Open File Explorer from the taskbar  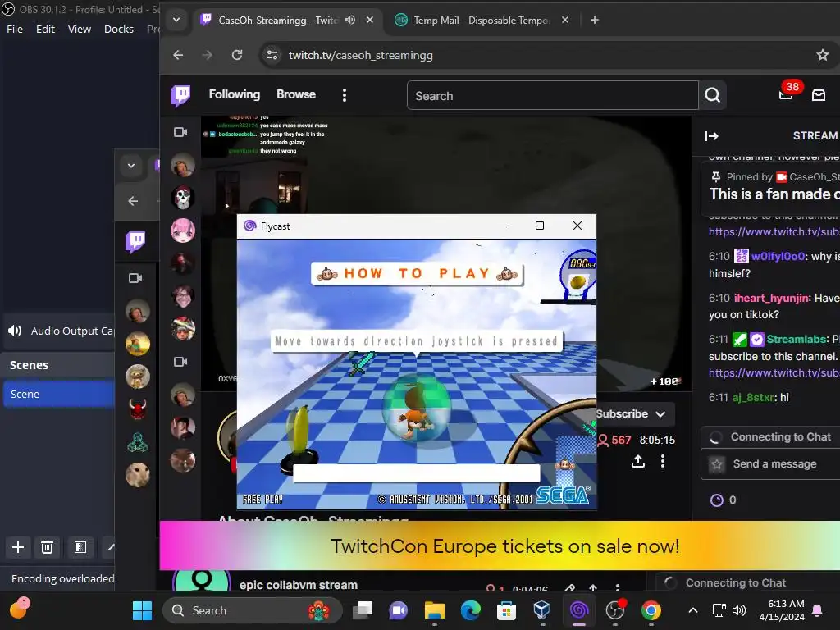pyautogui.click(x=435, y=610)
